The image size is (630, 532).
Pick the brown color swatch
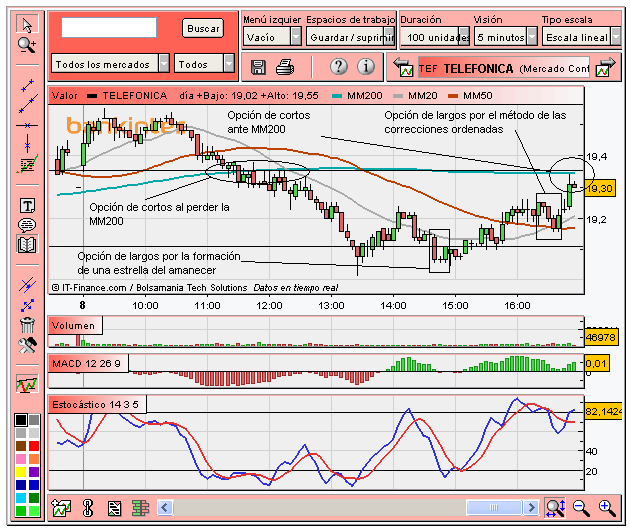pos(21,446)
